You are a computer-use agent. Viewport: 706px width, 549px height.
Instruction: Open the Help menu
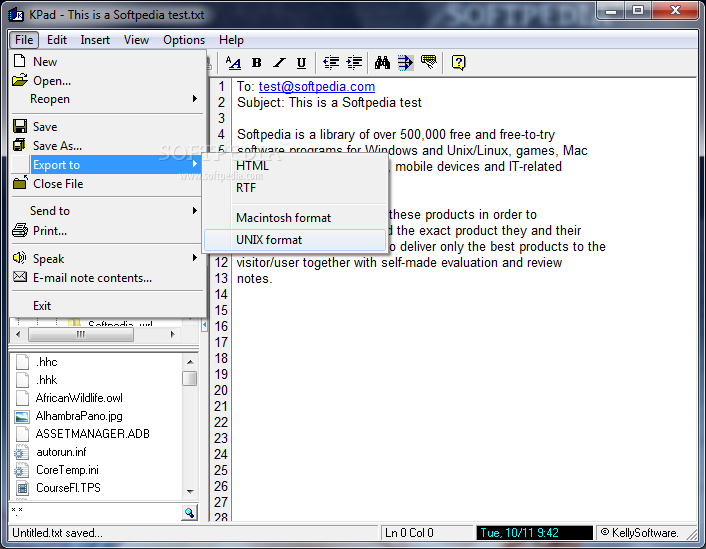(231, 40)
